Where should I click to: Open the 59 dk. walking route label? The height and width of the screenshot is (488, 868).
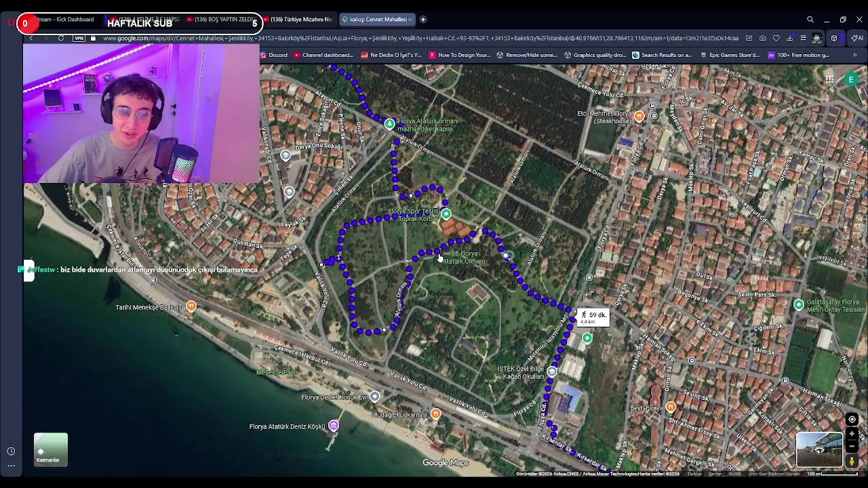pyautogui.click(x=593, y=317)
